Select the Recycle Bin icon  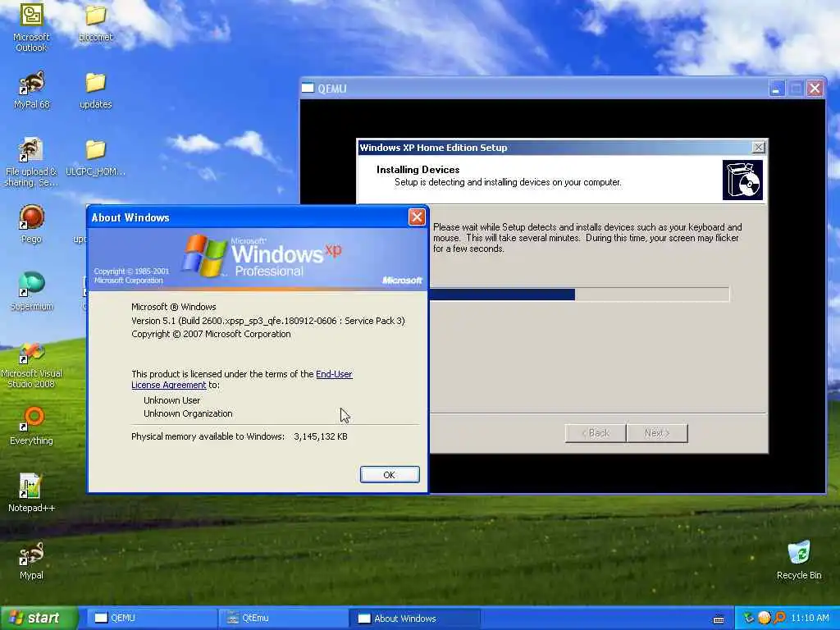point(799,560)
